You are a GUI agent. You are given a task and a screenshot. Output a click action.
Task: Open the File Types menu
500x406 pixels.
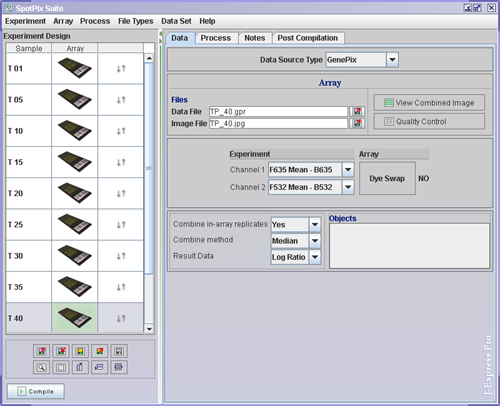(x=136, y=21)
